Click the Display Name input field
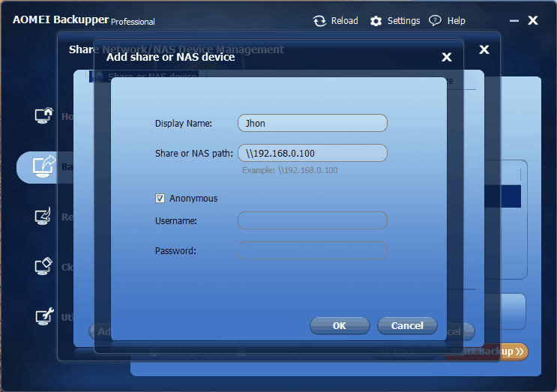This screenshot has width=557, height=392. click(x=313, y=123)
